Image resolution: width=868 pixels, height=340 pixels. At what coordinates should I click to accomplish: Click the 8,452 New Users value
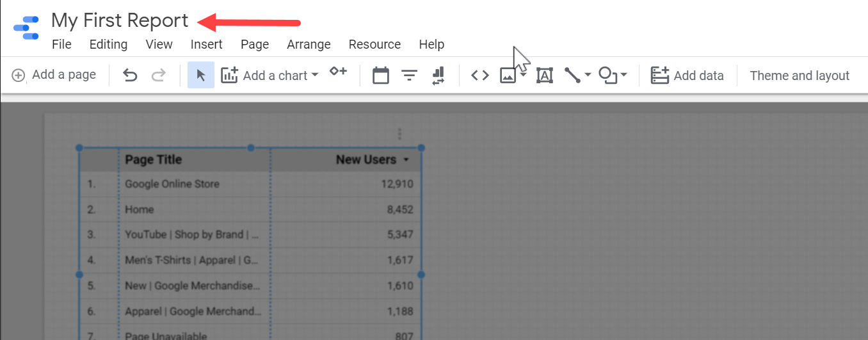399,209
